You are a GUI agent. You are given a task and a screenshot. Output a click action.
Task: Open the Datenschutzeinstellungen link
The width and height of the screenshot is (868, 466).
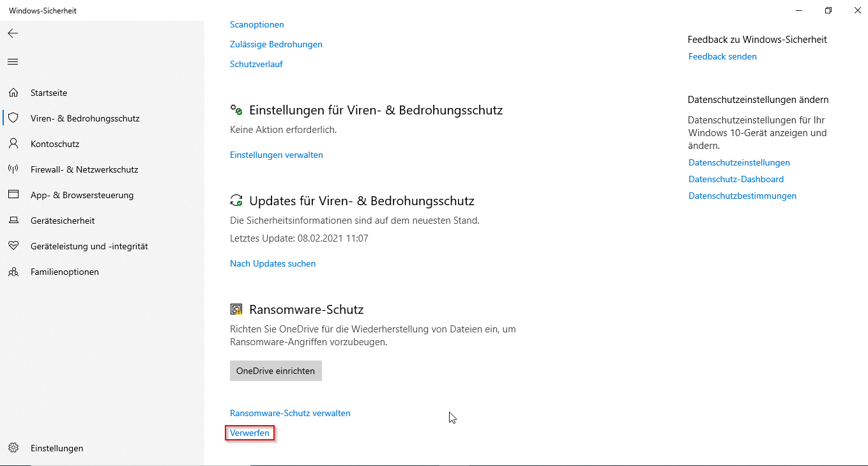coord(739,162)
